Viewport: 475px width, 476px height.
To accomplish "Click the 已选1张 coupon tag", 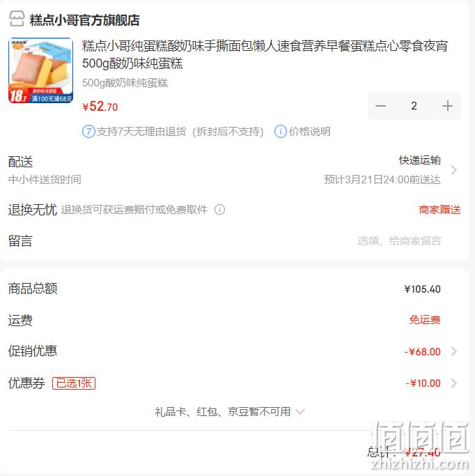I will (x=74, y=383).
